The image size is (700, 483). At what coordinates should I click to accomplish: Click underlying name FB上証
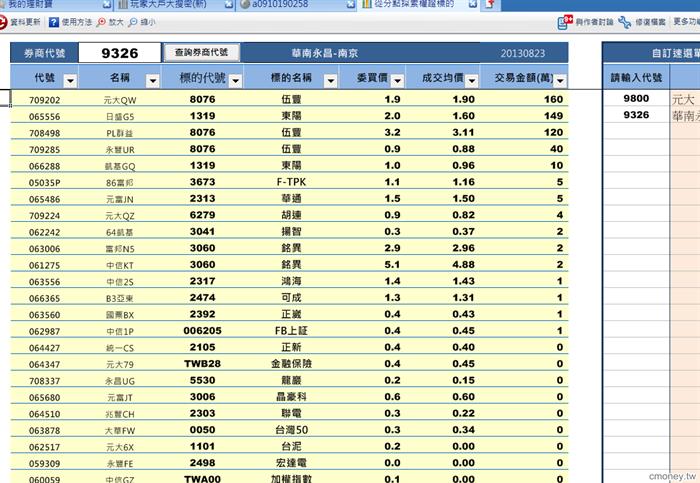coord(291,331)
